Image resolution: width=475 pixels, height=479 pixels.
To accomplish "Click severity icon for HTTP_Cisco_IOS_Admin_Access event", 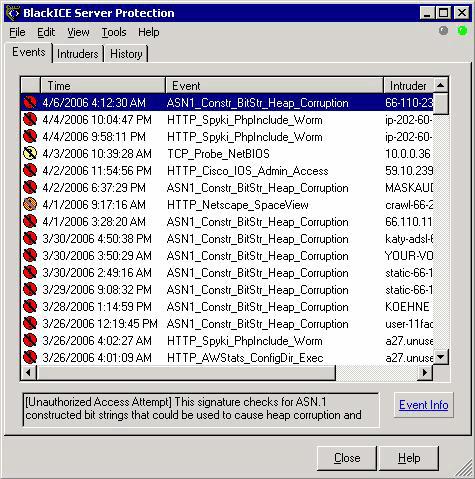I will (x=30, y=170).
